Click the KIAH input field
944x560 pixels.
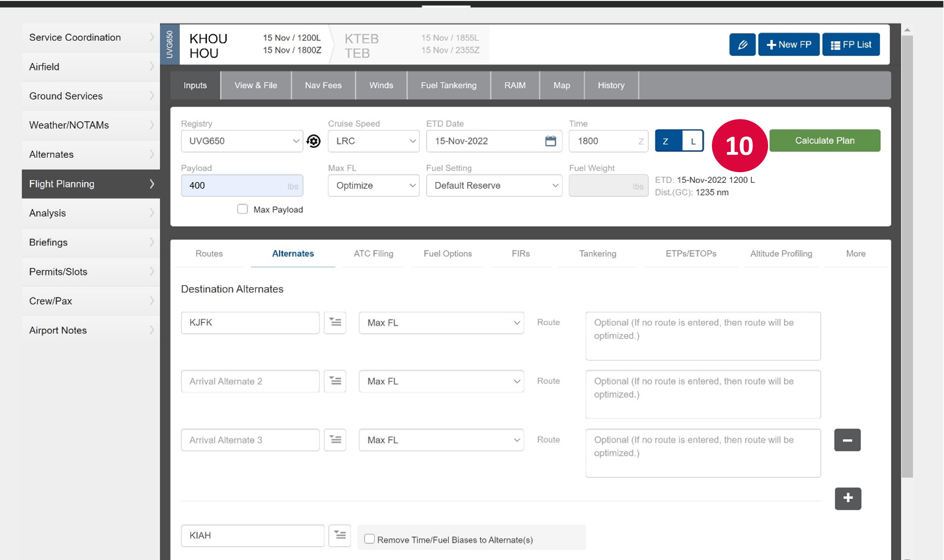pyautogui.click(x=253, y=535)
